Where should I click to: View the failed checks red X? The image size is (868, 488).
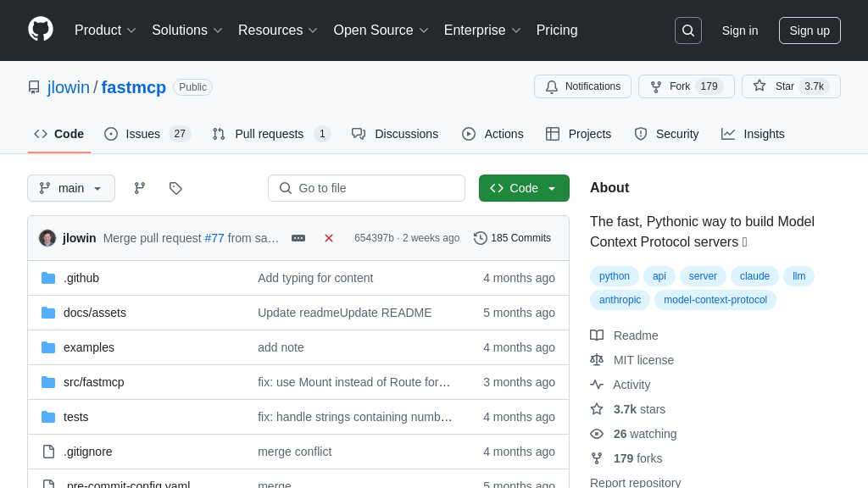coord(329,238)
